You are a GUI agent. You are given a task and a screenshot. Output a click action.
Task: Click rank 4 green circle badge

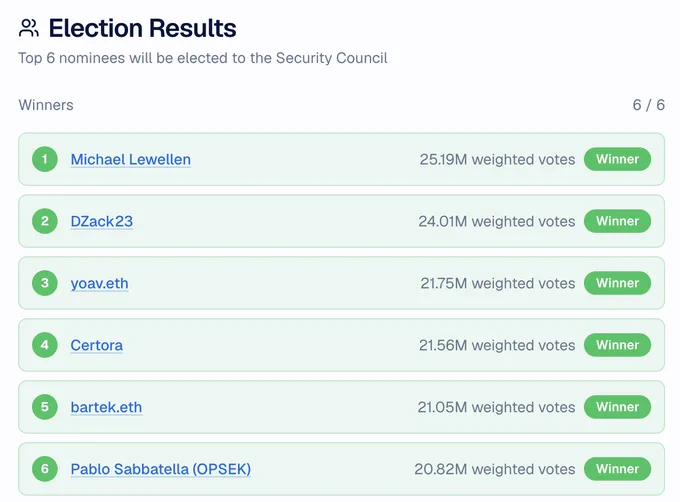coord(45,345)
